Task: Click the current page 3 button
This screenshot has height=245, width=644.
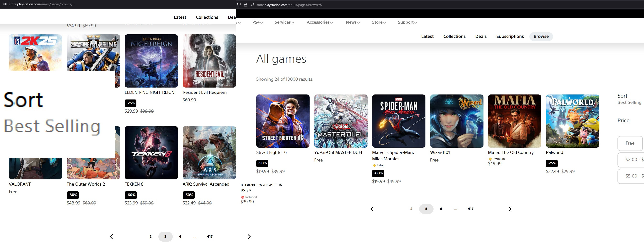Action: 165,236
